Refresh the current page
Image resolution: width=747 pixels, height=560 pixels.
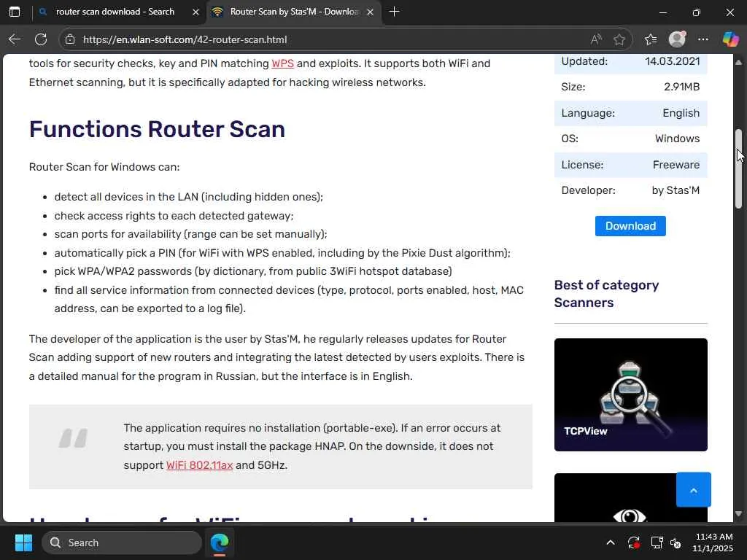41,39
